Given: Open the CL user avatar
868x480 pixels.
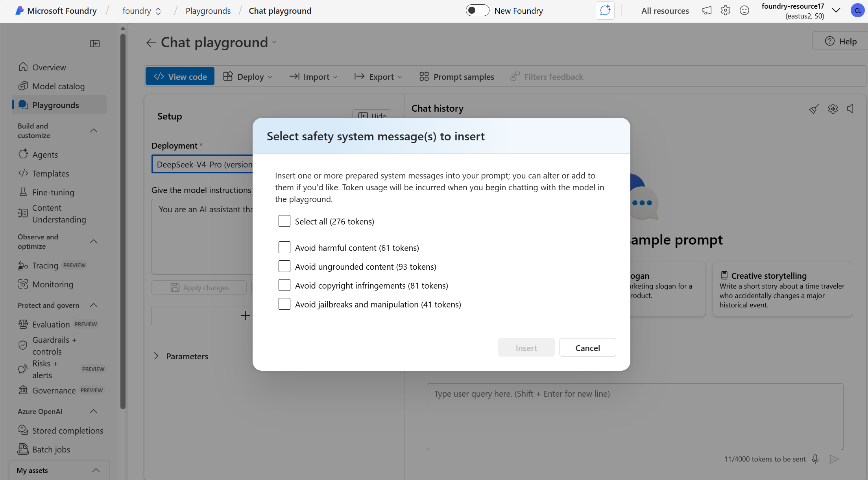Looking at the screenshot, I should pos(857,11).
